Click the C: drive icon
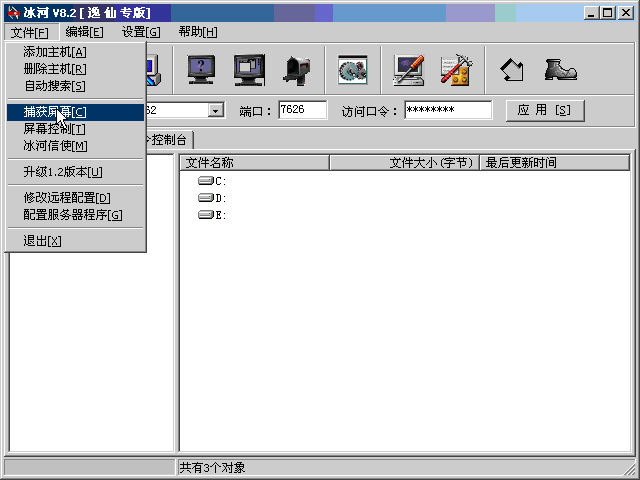640x480 pixels. pos(206,180)
